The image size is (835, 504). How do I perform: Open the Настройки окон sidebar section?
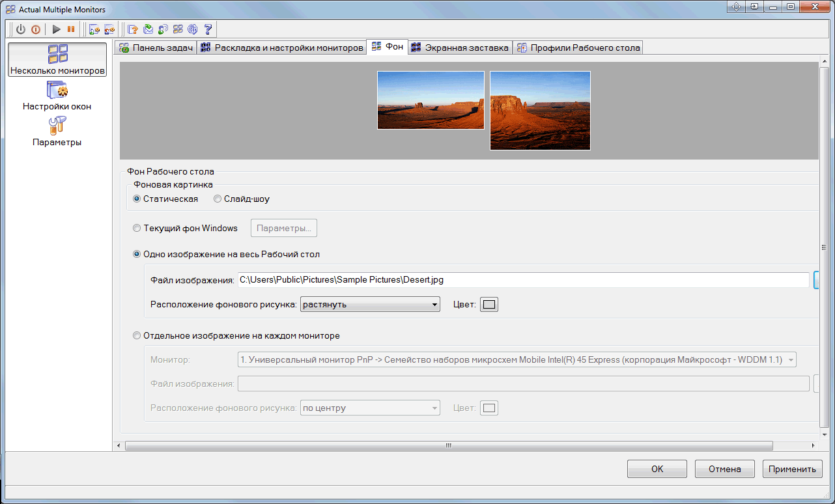point(57,96)
